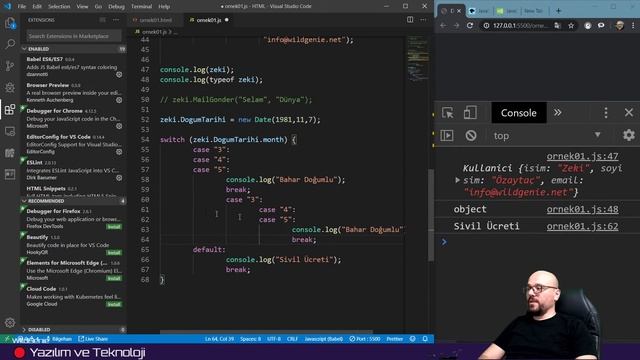Image resolution: width=640 pixels, height=360 pixels.
Task: Install the Beautify extension
Action: (114, 252)
